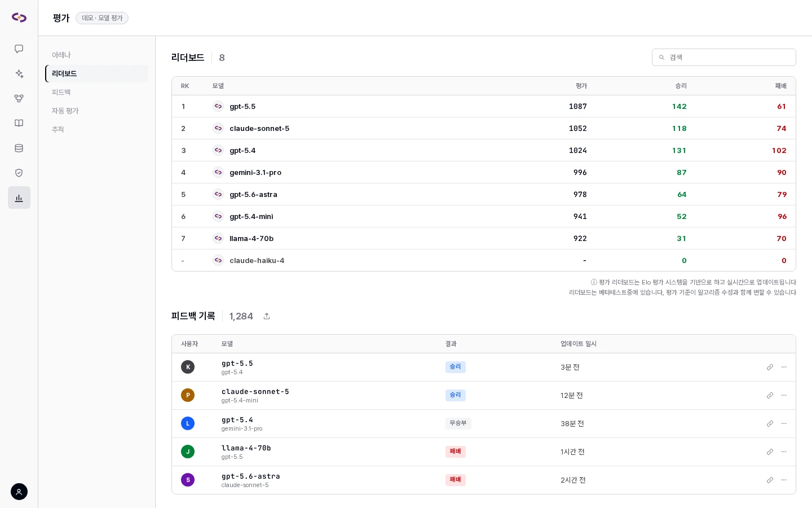This screenshot has height=508, width=812.
Task: Click 승리 badge in the 3분 전 row
Action: (455, 367)
